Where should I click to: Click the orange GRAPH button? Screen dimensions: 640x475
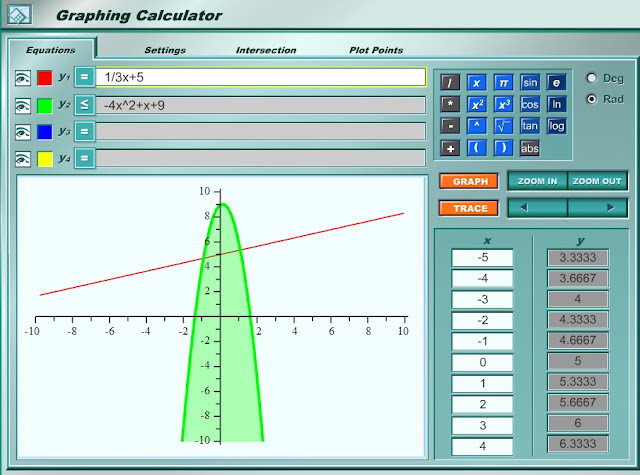(469, 181)
